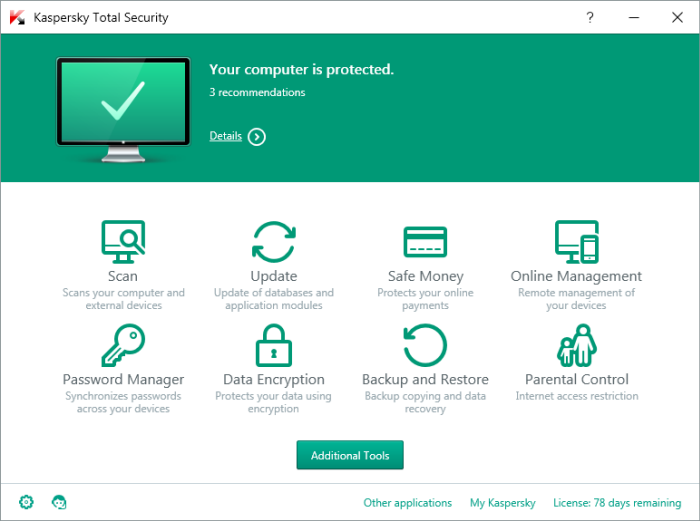The width and height of the screenshot is (700, 521).
Task: Click 'Remote management of your devices' text
Action: (x=576, y=299)
